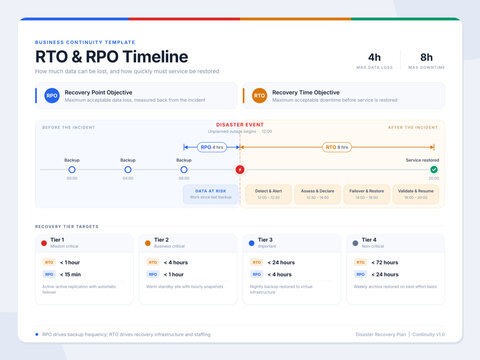Click the Before the Incident label
The height and width of the screenshot is (360, 480).
tap(68, 127)
